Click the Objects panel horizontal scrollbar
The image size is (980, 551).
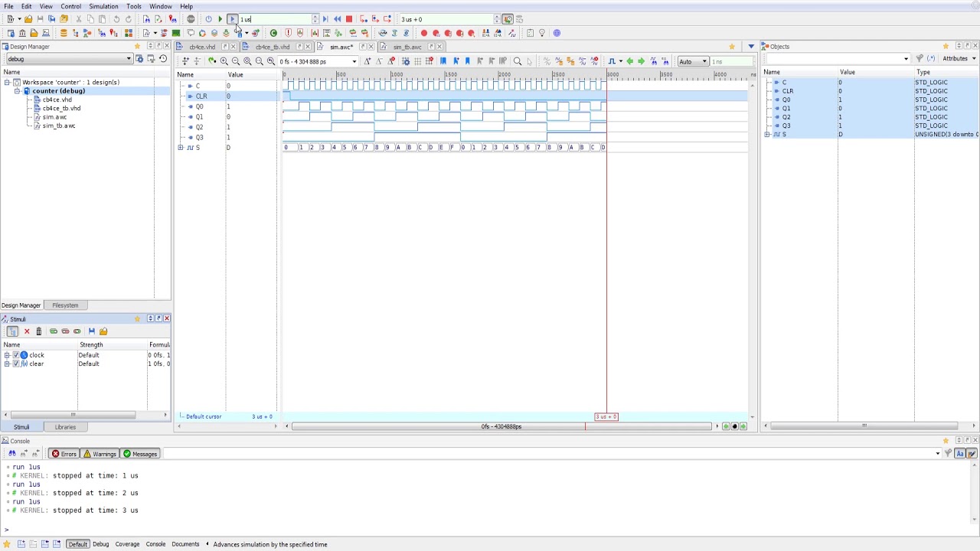point(864,426)
